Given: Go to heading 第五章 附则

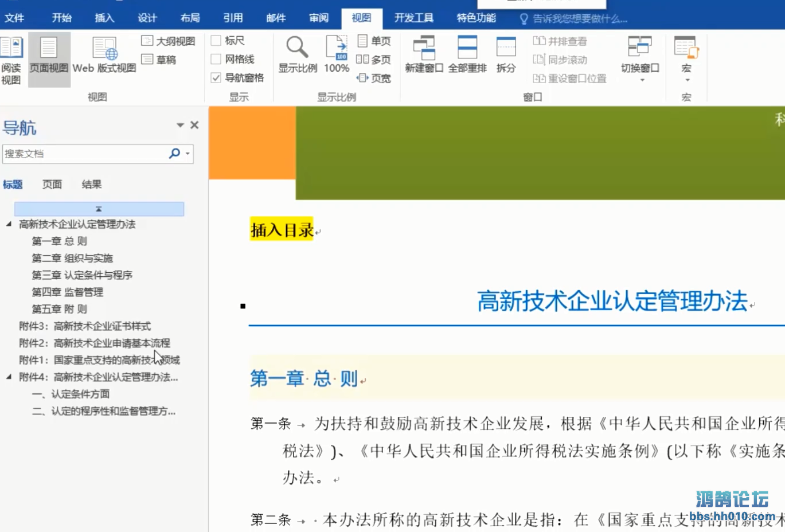Looking at the screenshot, I should [x=60, y=309].
